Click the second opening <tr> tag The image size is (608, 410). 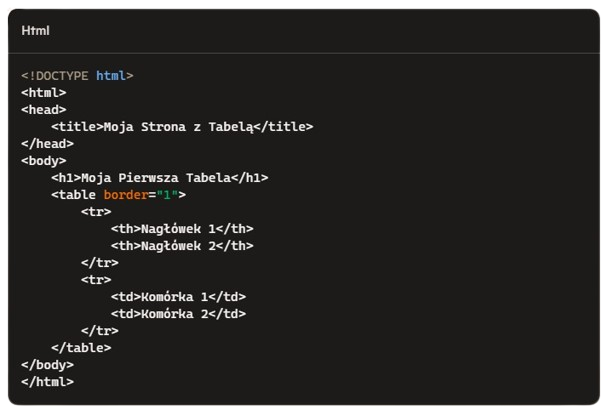[x=96, y=280]
